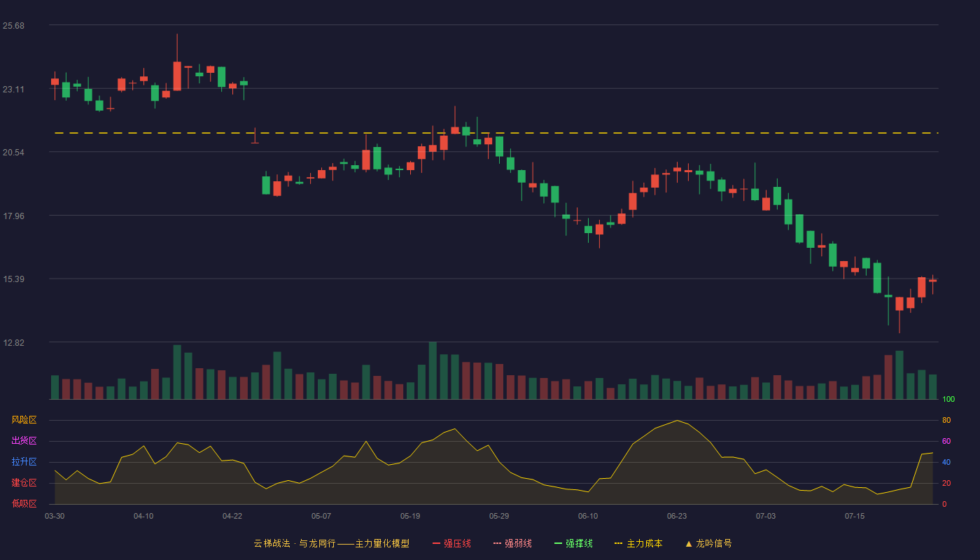Toggle the 强压线 legend entry
The width and height of the screenshot is (980, 560).
click(x=451, y=543)
